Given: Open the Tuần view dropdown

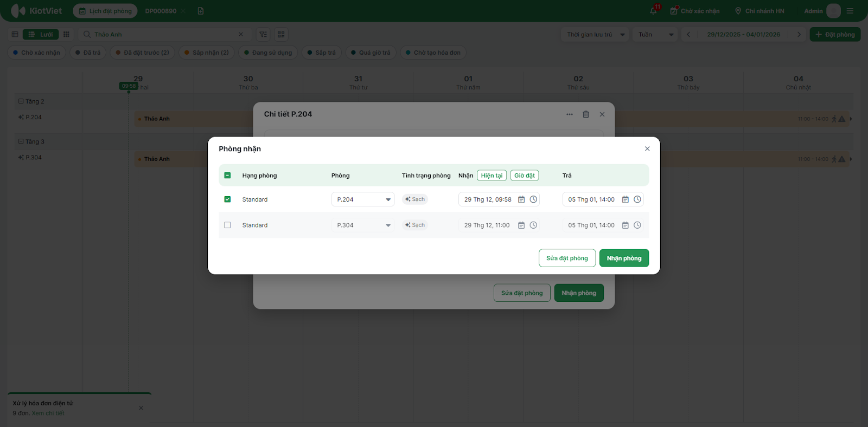Looking at the screenshot, I should tap(656, 34).
